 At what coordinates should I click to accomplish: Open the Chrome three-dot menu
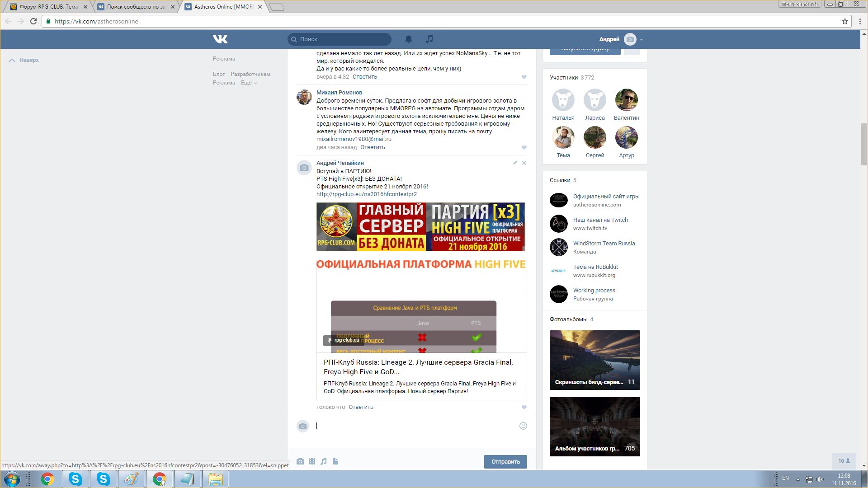[860, 21]
